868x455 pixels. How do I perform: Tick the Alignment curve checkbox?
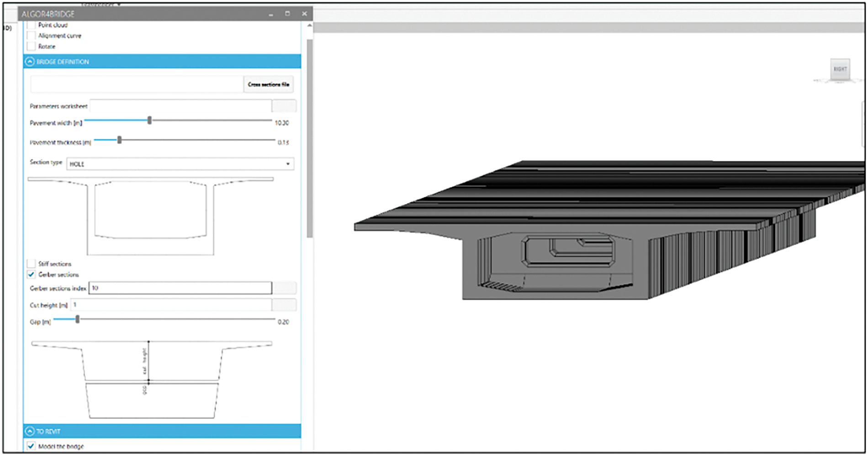coord(31,36)
